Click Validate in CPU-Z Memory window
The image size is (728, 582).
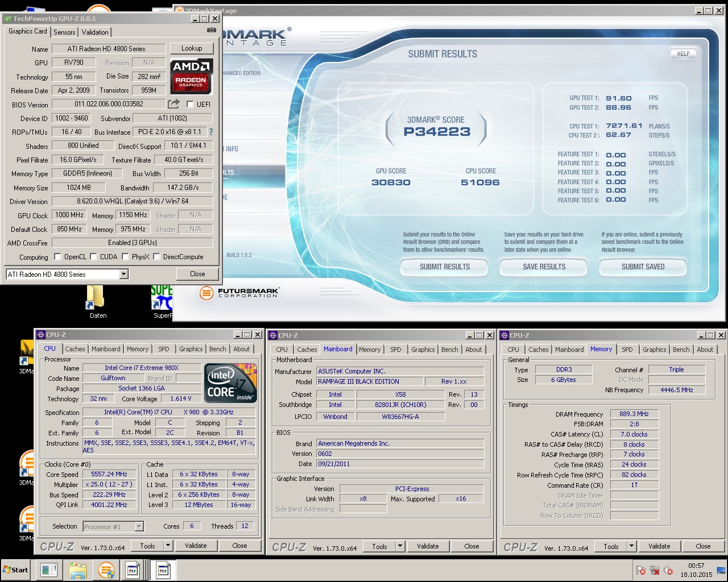(x=659, y=546)
